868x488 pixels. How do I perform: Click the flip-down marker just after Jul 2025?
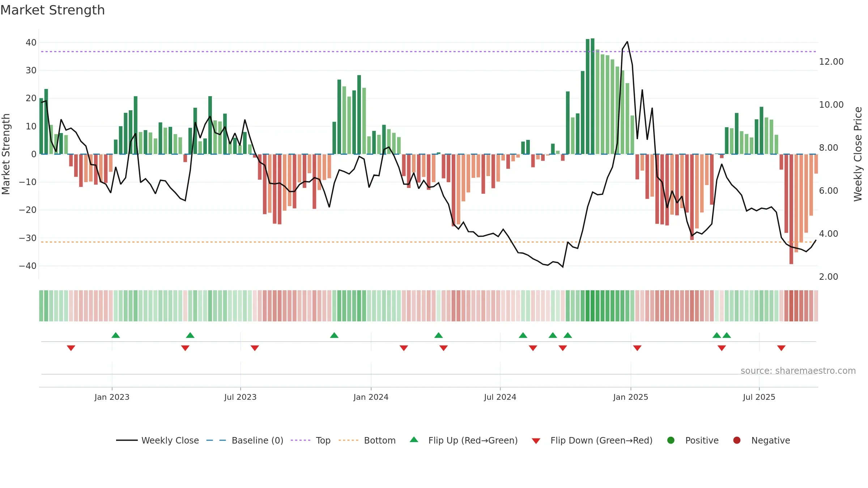781,348
